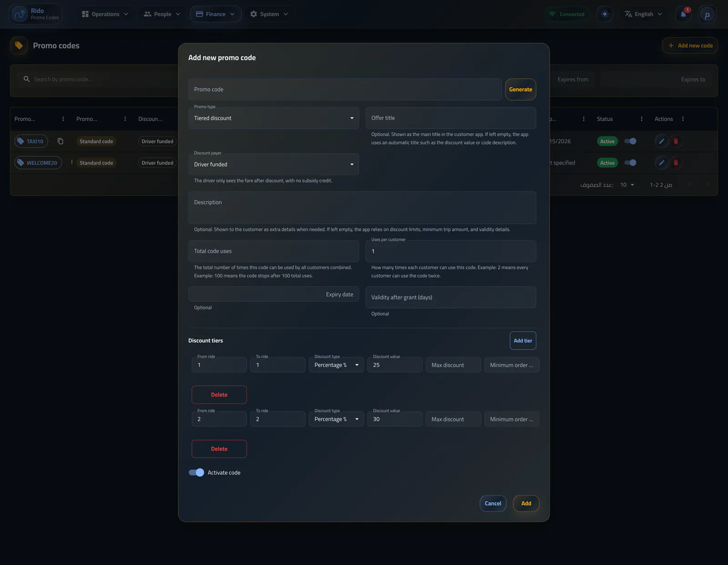Click the WELCOME20 code chip

point(38,163)
